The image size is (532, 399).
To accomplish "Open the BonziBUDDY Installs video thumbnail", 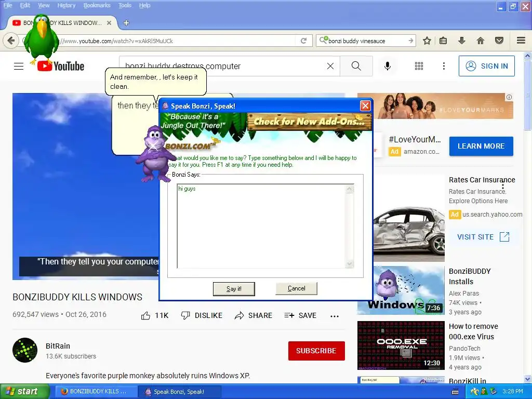I will coord(401,290).
